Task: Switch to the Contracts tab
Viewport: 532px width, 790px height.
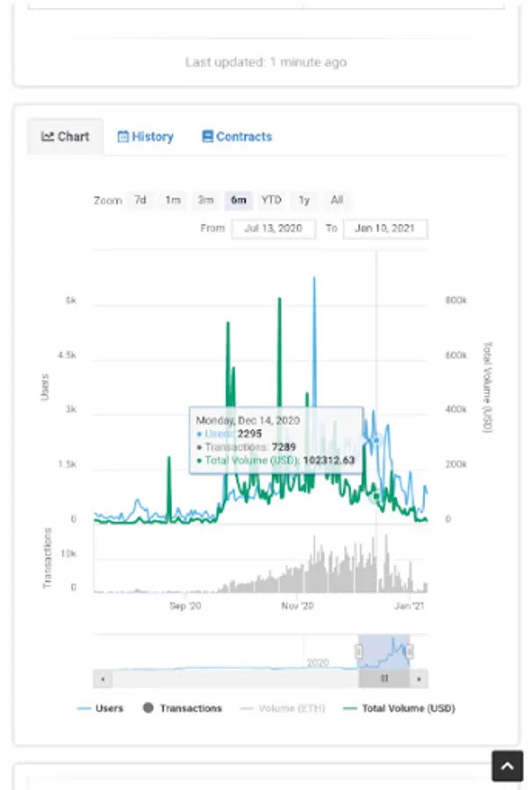Action: pyautogui.click(x=237, y=137)
